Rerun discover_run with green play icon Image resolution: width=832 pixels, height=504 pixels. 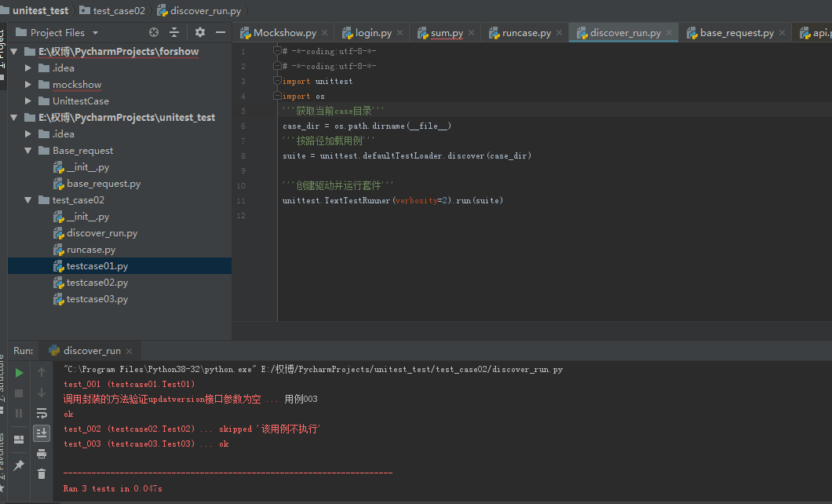pyautogui.click(x=19, y=373)
